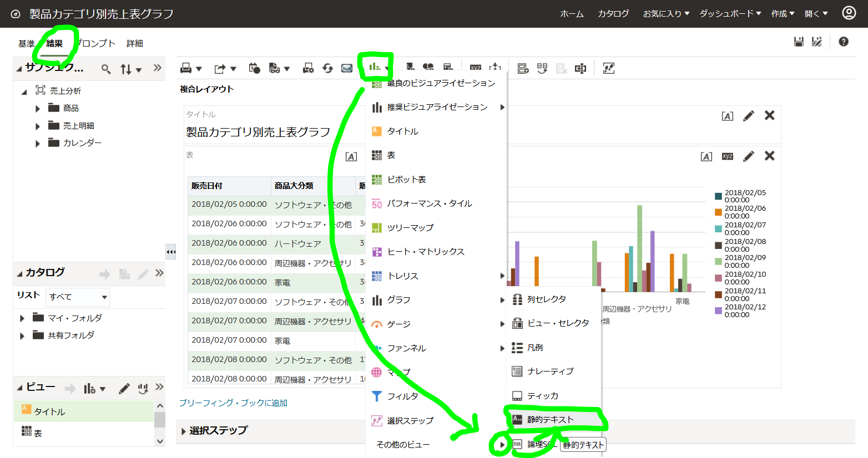Click the rename compound layout icon
This screenshot has height=458, width=868.
581,68
